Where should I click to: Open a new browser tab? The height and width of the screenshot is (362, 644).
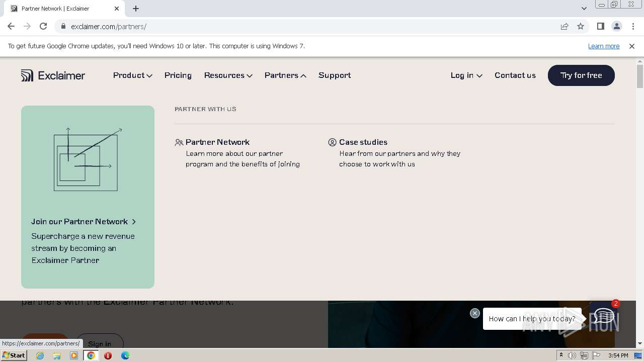click(x=136, y=8)
